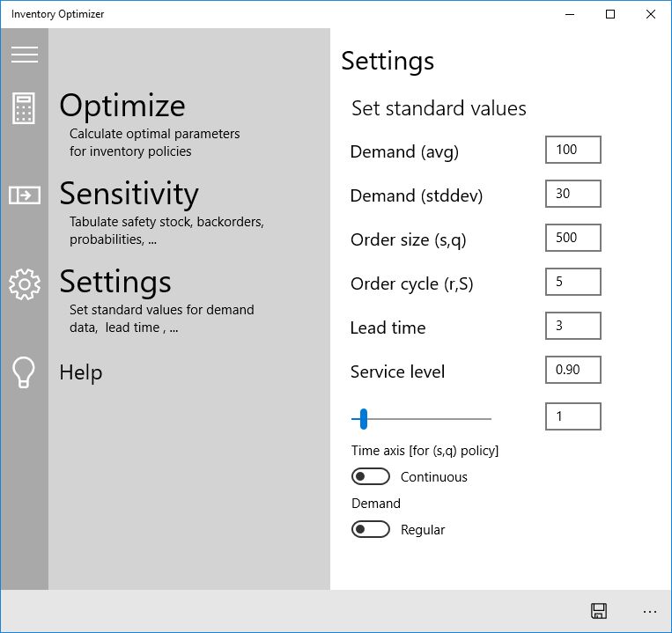Click the Order size (s,q) field

tap(572, 238)
